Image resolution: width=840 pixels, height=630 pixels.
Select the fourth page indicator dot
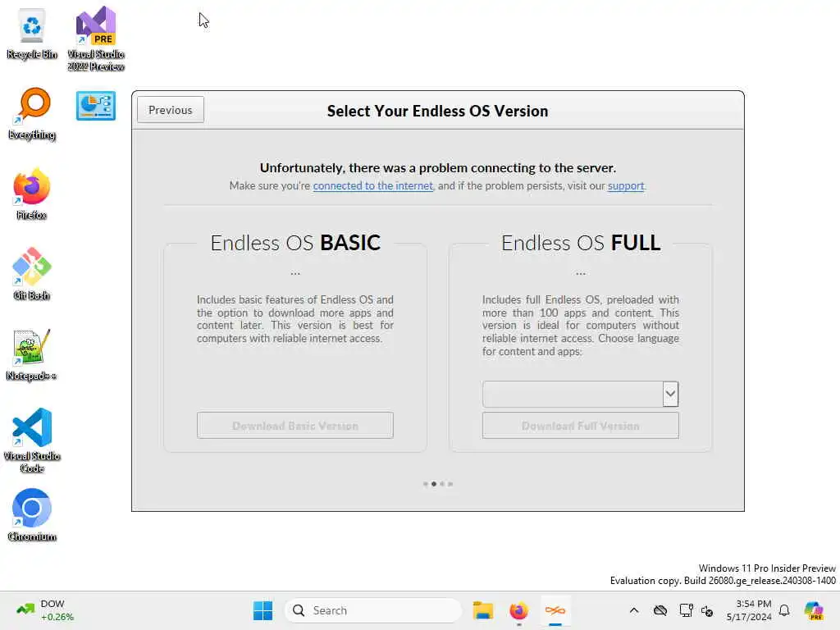[x=450, y=484]
